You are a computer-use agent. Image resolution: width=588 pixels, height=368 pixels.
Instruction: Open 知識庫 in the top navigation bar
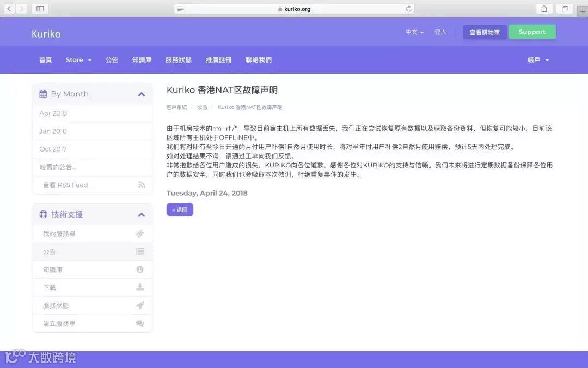(142, 60)
